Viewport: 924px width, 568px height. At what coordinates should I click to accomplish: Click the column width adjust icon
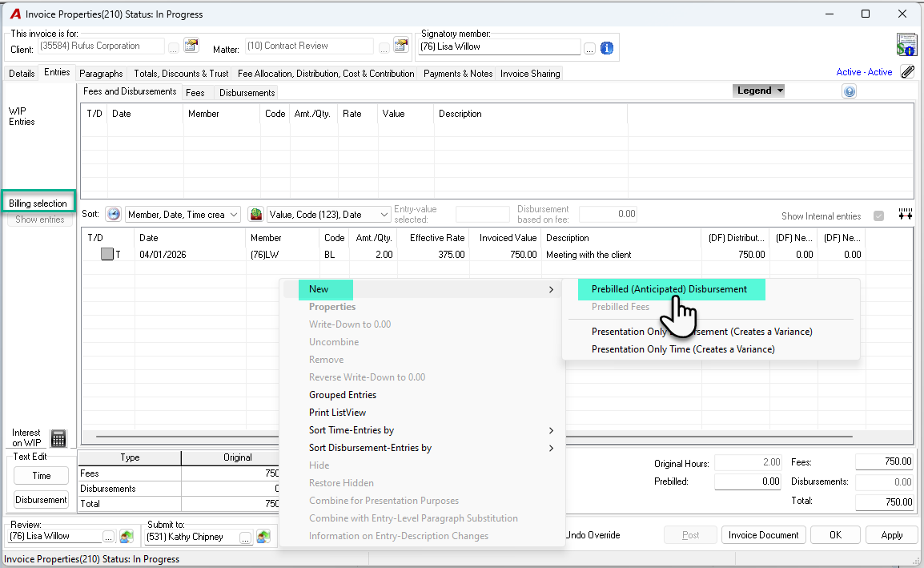[905, 214]
